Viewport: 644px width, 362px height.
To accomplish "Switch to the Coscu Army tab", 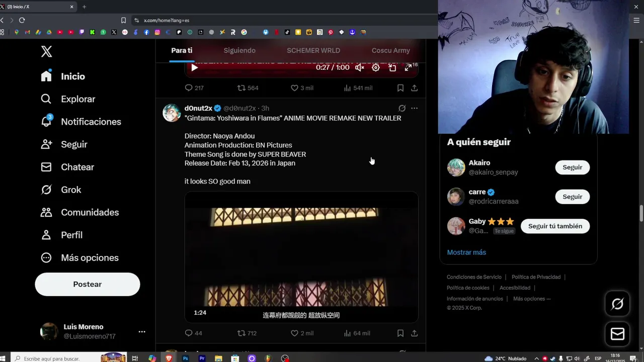I will point(391,50).
